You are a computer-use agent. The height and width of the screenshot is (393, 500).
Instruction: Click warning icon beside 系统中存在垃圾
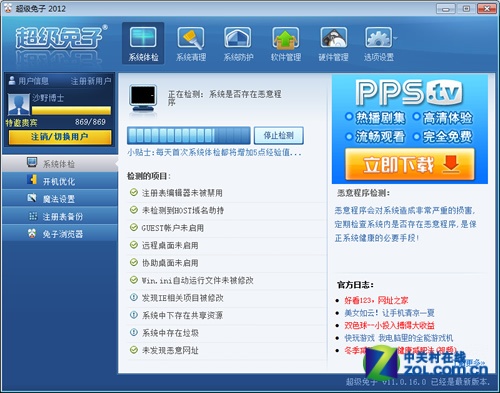(134, 332)
